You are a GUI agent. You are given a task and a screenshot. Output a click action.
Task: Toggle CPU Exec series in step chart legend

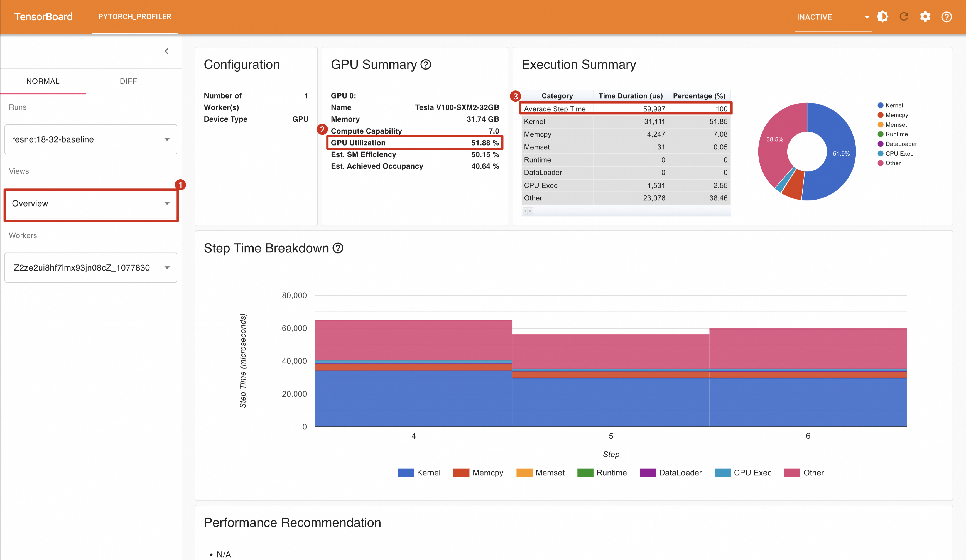[743, 473]
